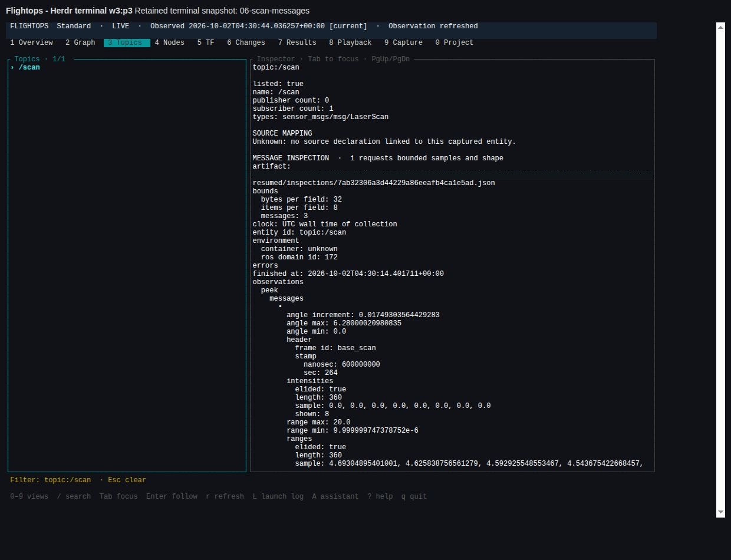
Task: Open the 5 TF tab
Action: (x=206, y=42)
